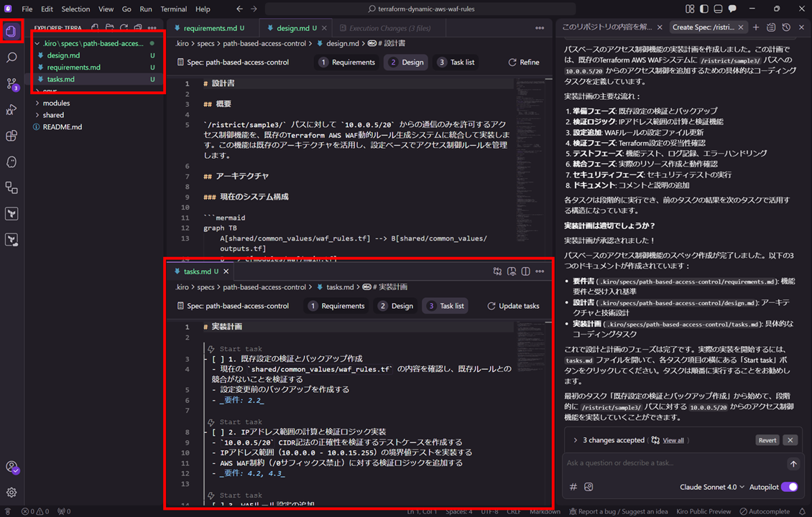
Task: Switch to Create Spec chat tab
Action: click(x=703, y=27)
